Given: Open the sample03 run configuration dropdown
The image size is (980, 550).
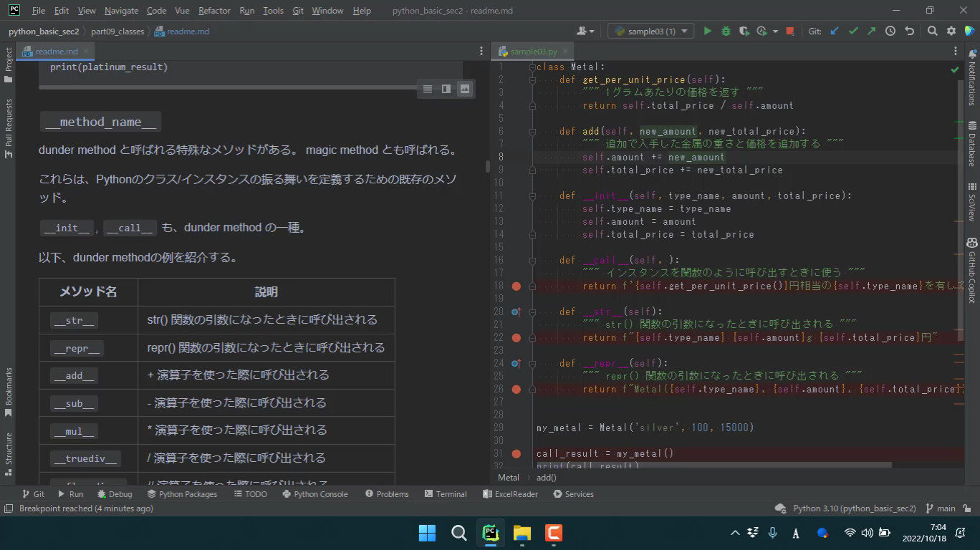Looking at the screenshot, I should coord(650,31).
